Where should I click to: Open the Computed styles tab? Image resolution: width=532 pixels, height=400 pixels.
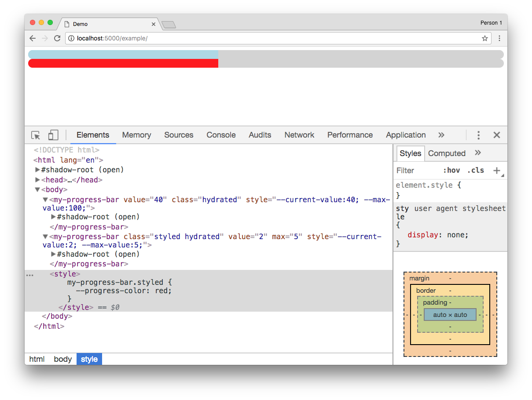point(447,153)
